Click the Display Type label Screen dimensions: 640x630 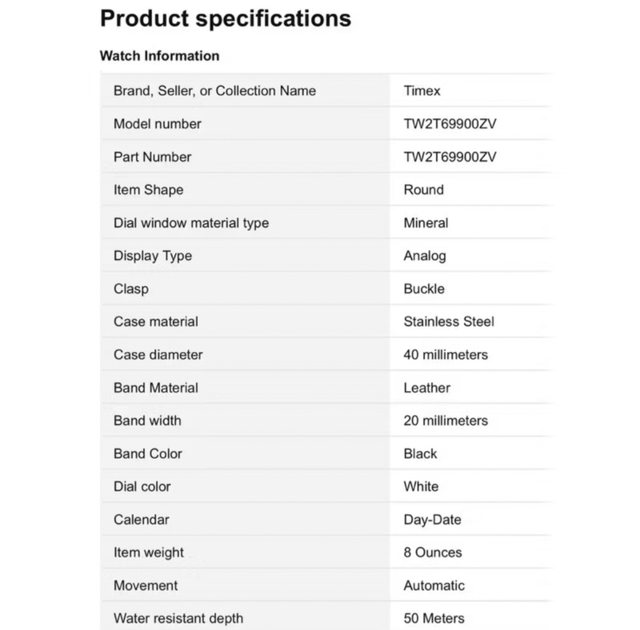(x=153, y=256)
